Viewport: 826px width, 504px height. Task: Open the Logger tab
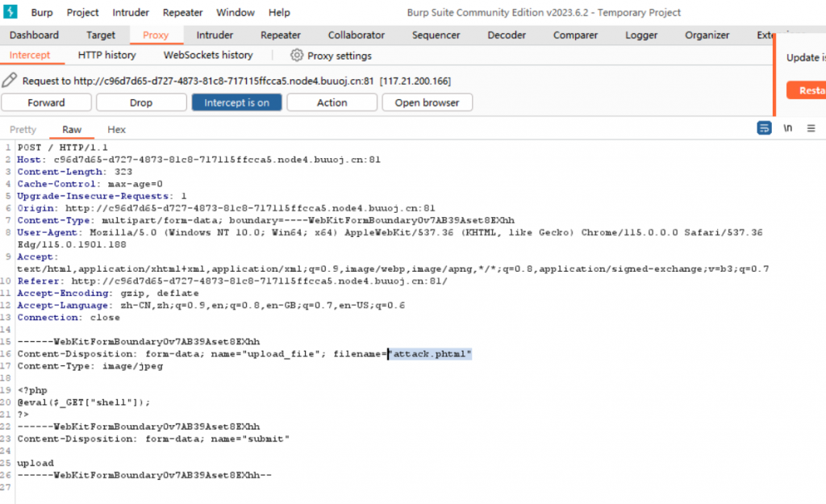[641, 35]
